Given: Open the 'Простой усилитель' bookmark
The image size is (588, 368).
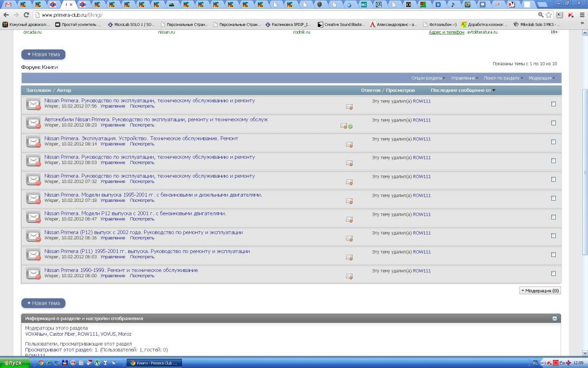Looking at the screenshot, I should click(x=78, y=24).
